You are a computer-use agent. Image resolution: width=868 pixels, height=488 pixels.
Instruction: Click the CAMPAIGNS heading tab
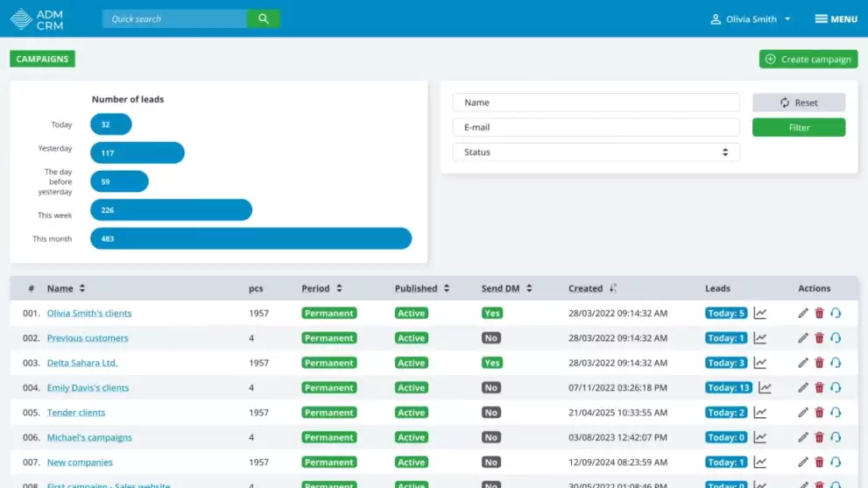(x=42, y=59)
